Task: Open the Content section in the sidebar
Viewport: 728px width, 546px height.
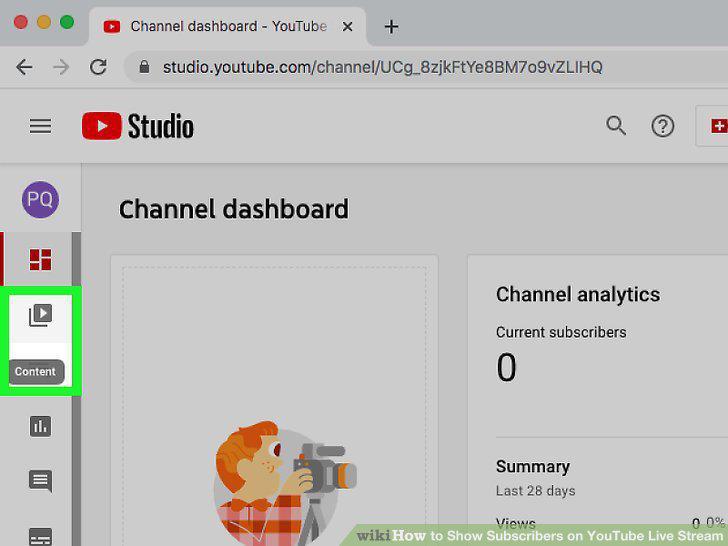Action: tap(40, 316)
